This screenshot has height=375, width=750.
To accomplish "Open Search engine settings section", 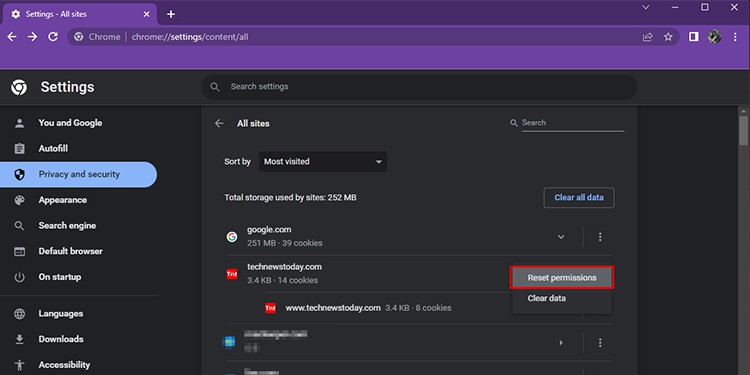I will point(67,226).
